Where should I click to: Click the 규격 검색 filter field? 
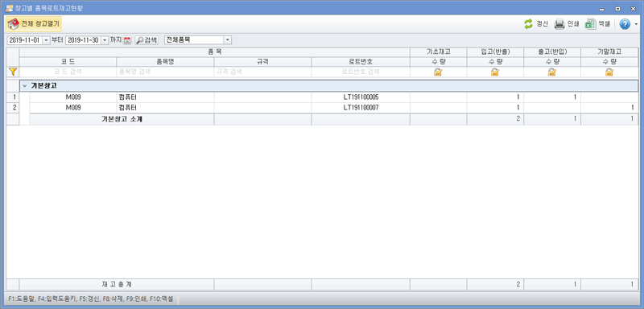tap(263, 72)
